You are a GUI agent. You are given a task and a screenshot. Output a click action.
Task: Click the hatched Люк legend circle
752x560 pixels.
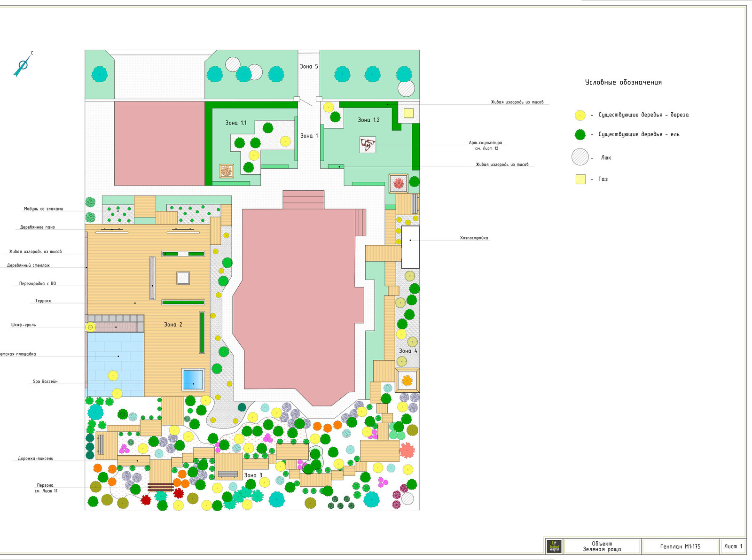click(580, 157)
